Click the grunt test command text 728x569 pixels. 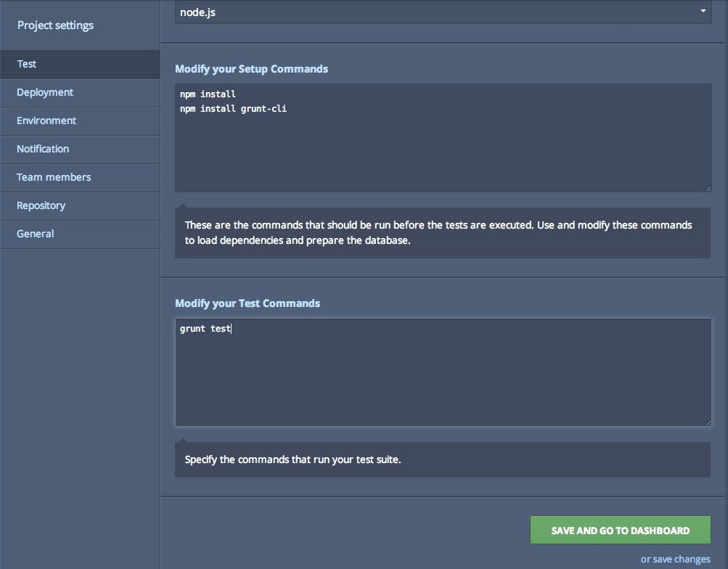pyautogui.click(x=205, y=328)
